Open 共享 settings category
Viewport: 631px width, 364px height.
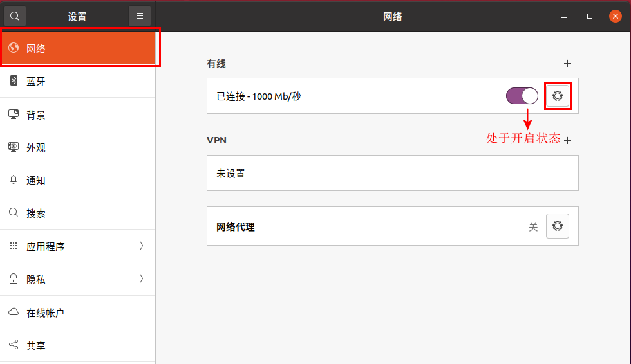coord(78,345)
